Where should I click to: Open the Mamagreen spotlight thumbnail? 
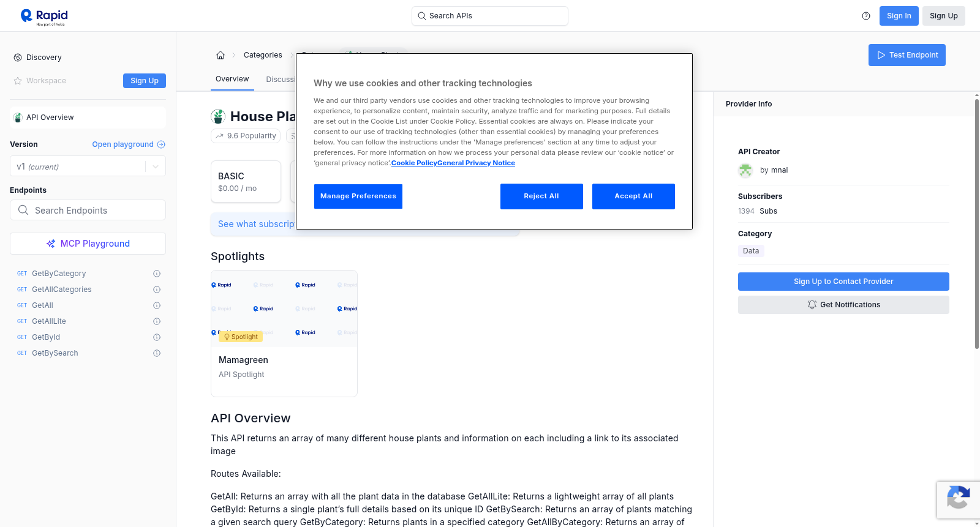(284, 308)
